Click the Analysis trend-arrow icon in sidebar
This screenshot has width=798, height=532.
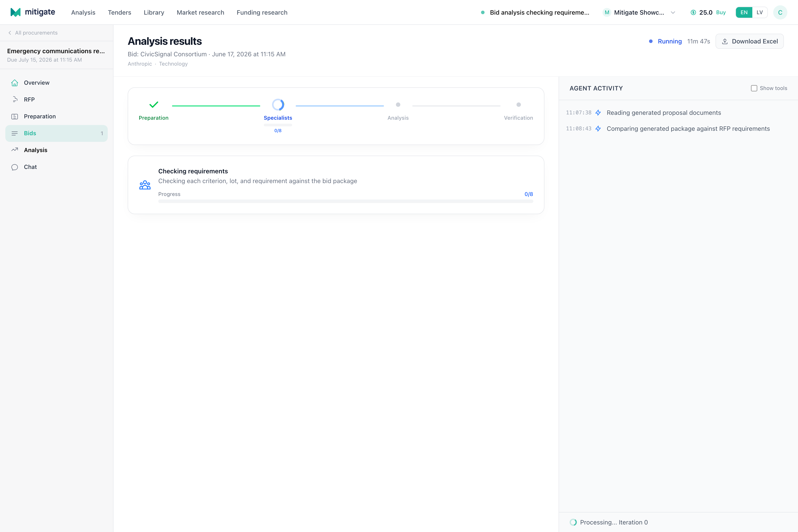15,150
